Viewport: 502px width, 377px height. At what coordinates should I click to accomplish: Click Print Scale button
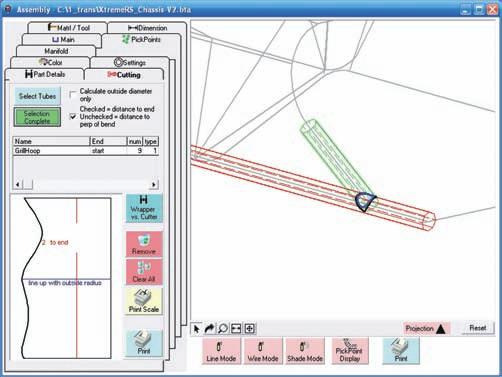pyautogui.click(x=144, y=301)
